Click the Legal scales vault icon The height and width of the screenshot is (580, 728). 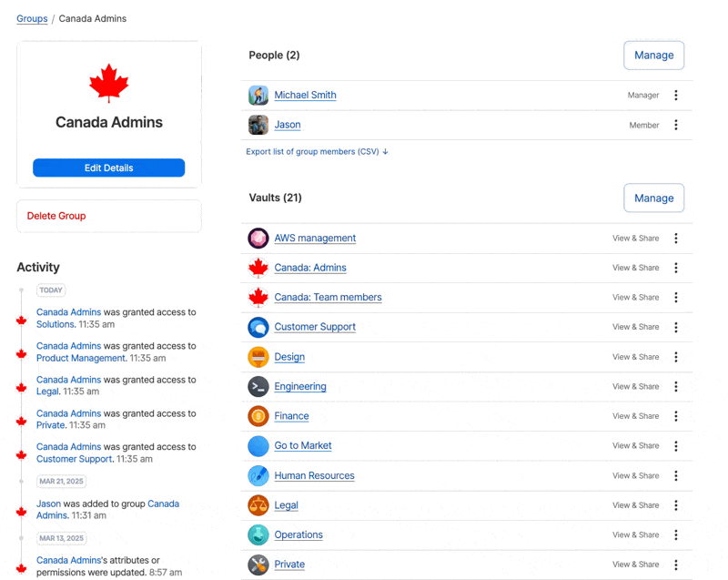[258, 505]
